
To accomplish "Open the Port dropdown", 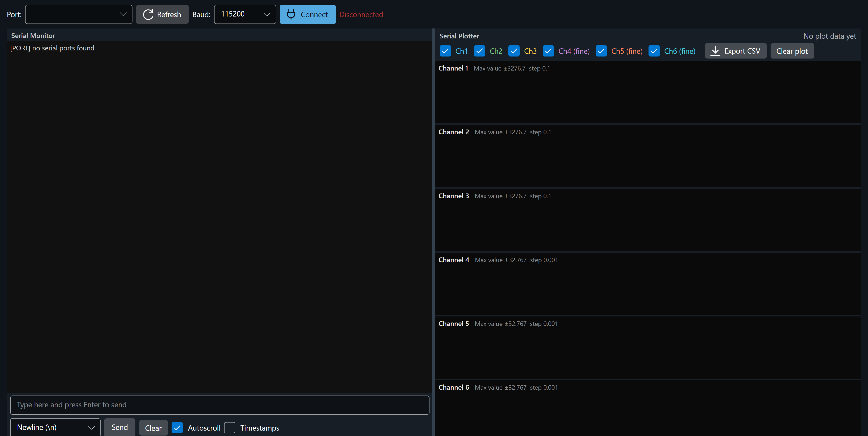I will tap(78, 14).
